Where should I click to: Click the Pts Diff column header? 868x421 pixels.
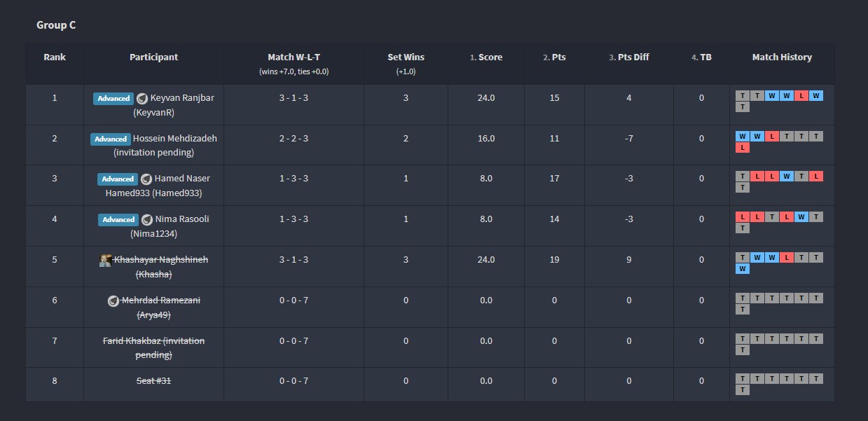pos(628,57)
